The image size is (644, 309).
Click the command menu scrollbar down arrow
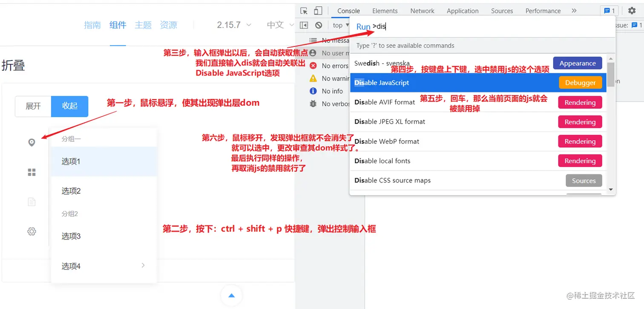pos(611,189)
